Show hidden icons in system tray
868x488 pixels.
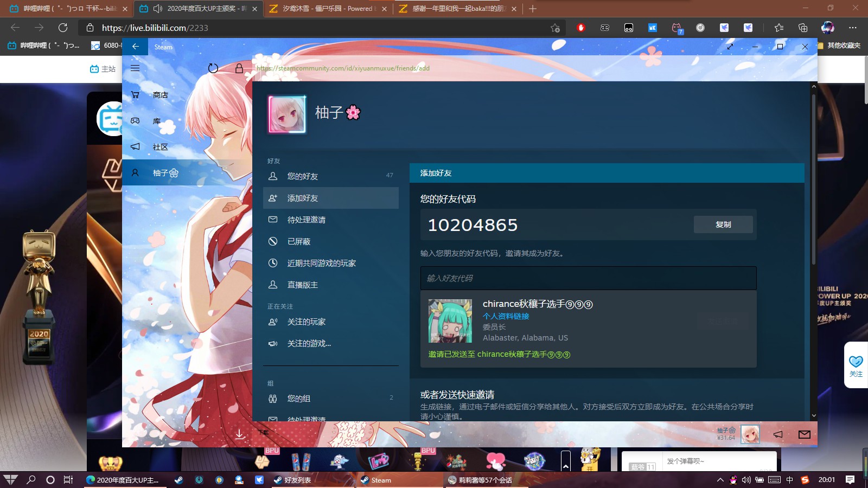click(720, 480)
